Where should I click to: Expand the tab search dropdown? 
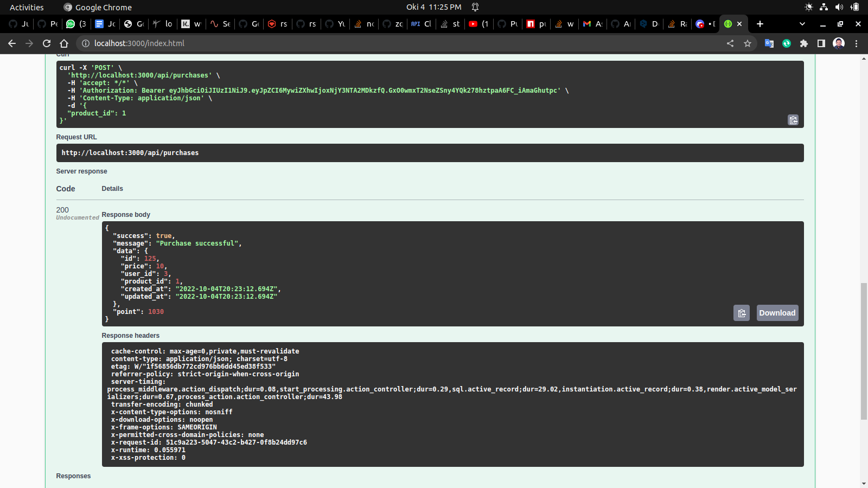point(802,24)
